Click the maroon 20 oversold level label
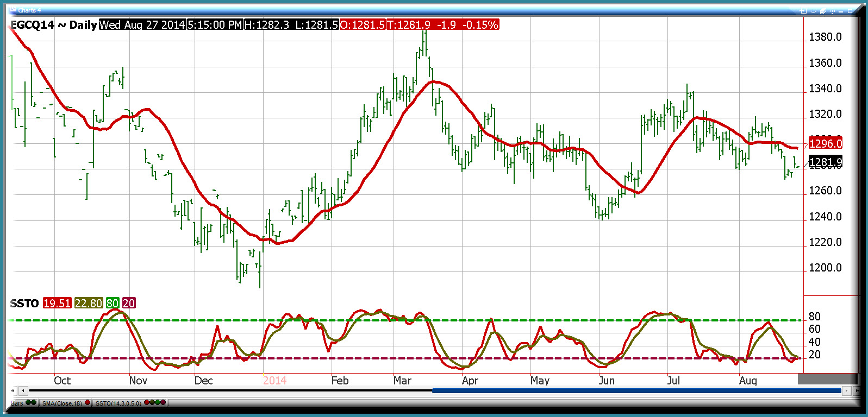Viewport: 868px width, 417px height. point(129,303)
